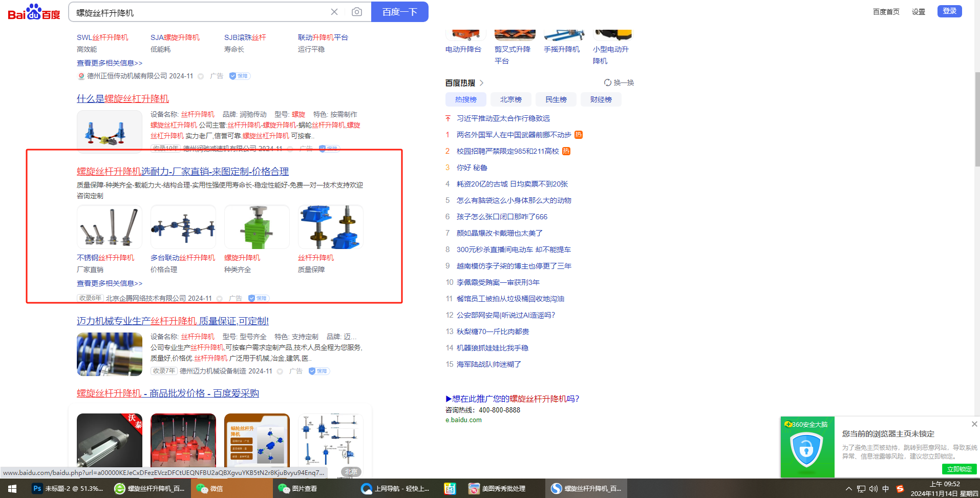The image size is (980, 498).
Task: Click the search input field
Action: pos(200,12)
